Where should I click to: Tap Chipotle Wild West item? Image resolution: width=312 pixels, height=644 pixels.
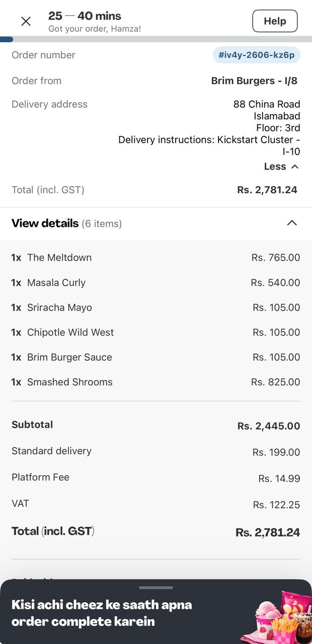pyautogui.click(x=70, y=333)
